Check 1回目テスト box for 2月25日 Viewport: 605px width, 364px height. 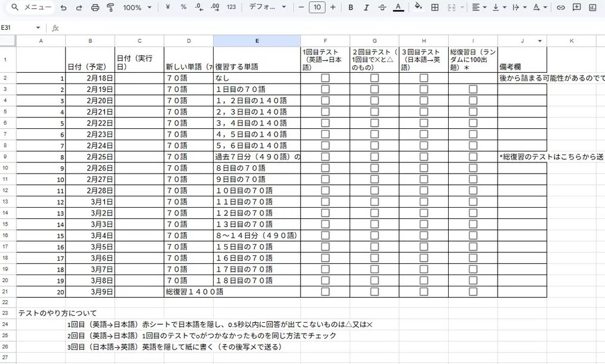325,157
